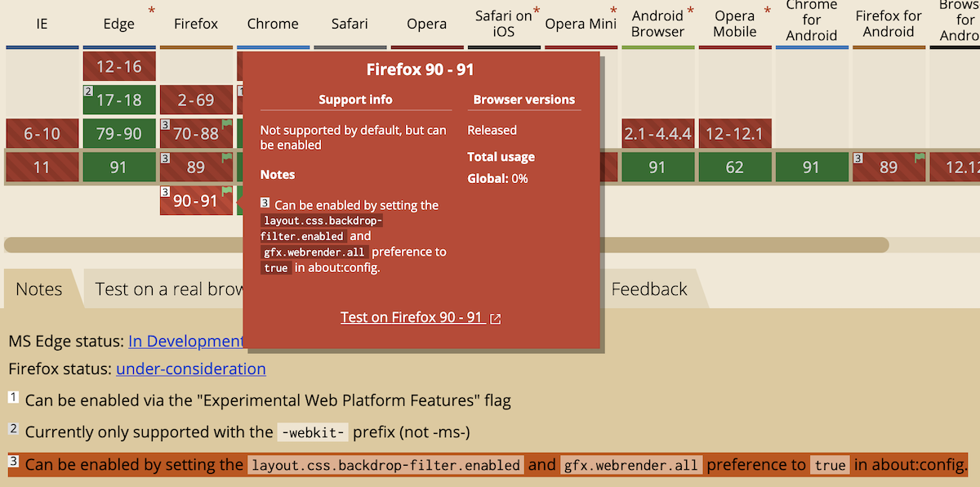
Task: Open the In Development status link
Action: (x=185, y=341)
